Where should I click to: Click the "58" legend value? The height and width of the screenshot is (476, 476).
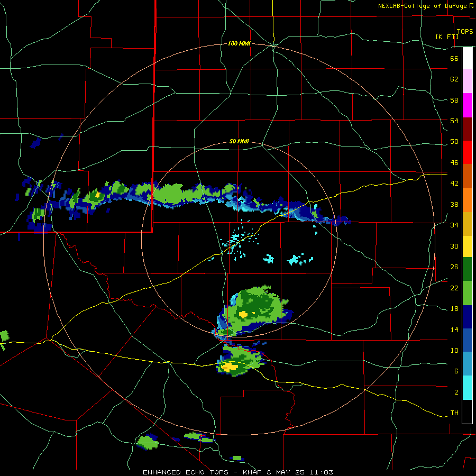pos(454,100)
